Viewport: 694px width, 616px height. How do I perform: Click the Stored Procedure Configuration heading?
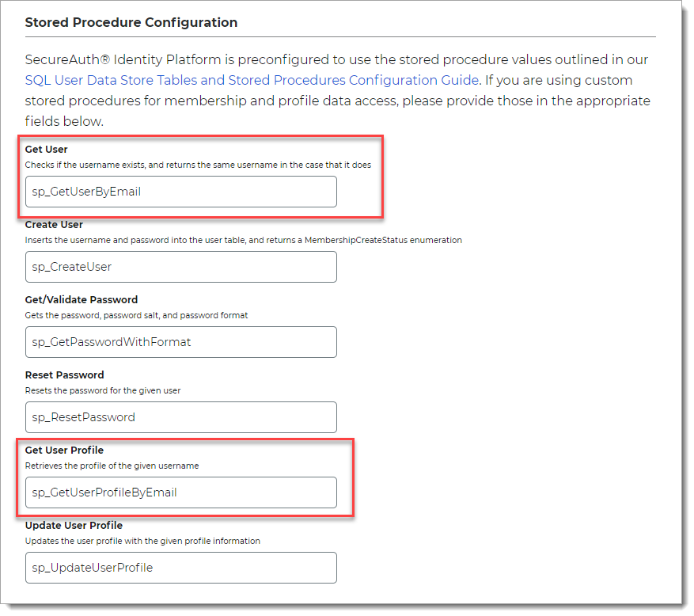coord(131,23)
